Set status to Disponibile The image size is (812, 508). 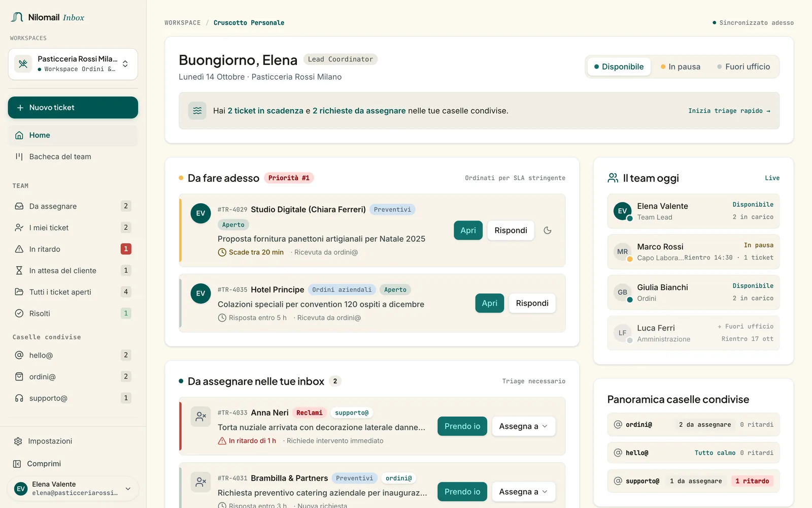[x=619, y=67]
